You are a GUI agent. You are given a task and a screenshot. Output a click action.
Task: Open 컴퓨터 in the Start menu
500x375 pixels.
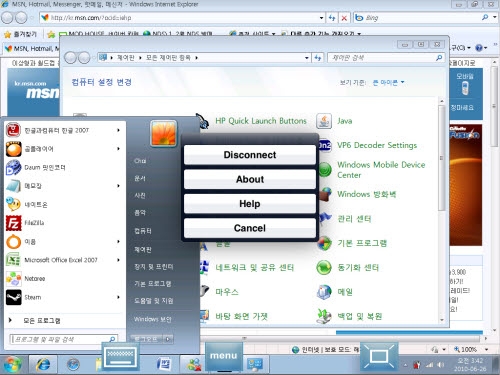point(143,231)
